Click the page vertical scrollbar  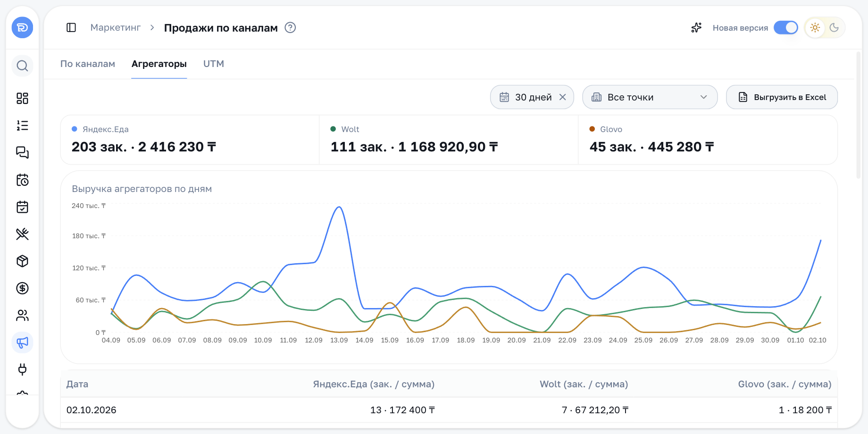click(859, 116)
